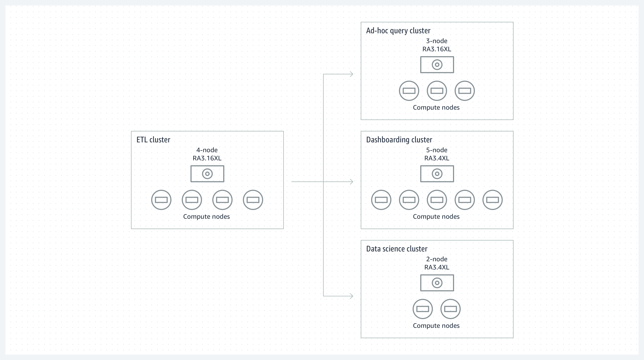
Task: Click Compute nodes label in ETL cluster
Action: pyautogui.click(x=207, y=217)
